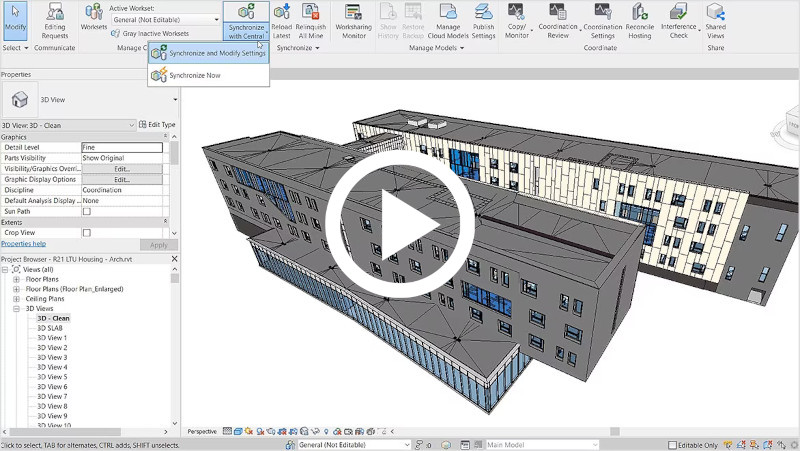Run Interference Check
Image resolution: width=800 pixels, height=451 pixels.
point(679,21)
